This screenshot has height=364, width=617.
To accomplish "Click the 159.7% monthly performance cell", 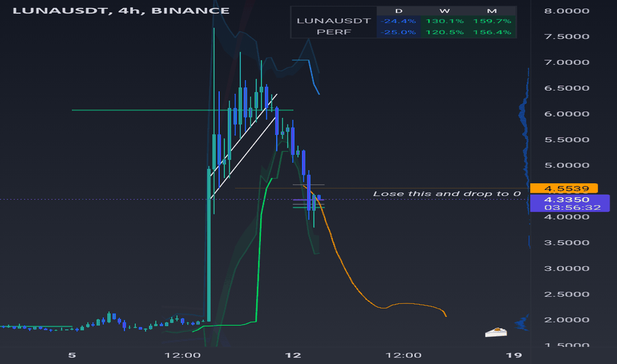I will coord(492,21).
